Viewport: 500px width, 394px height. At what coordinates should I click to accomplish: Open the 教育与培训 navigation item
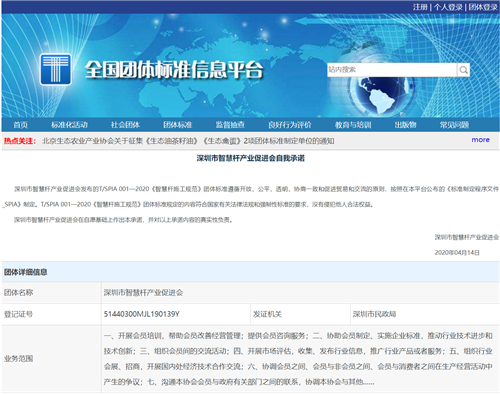coord(353,125)
